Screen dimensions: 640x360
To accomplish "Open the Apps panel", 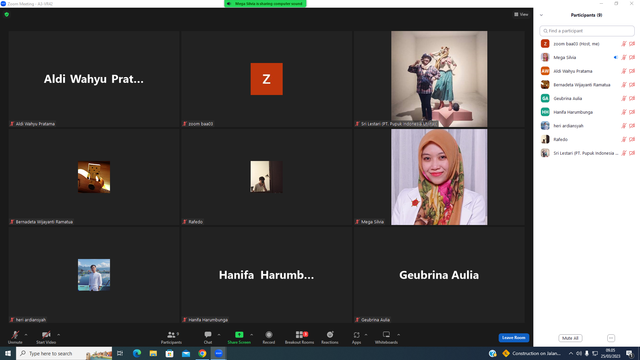I will [x=356, y=337].
